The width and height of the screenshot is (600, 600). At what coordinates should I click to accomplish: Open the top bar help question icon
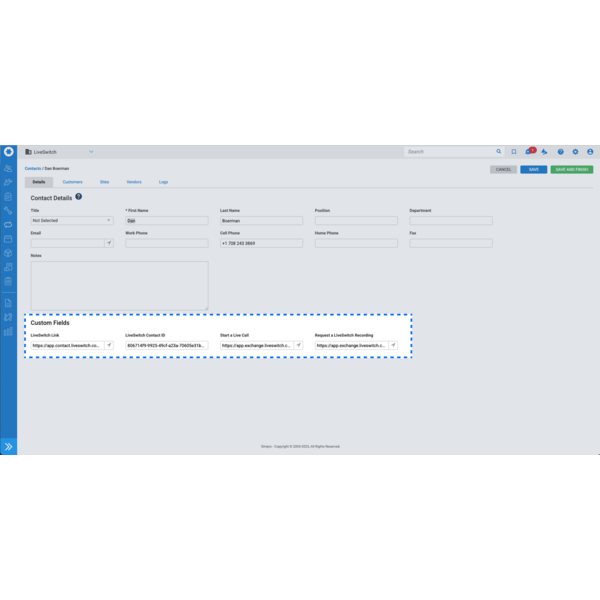[x=560, y=152]
